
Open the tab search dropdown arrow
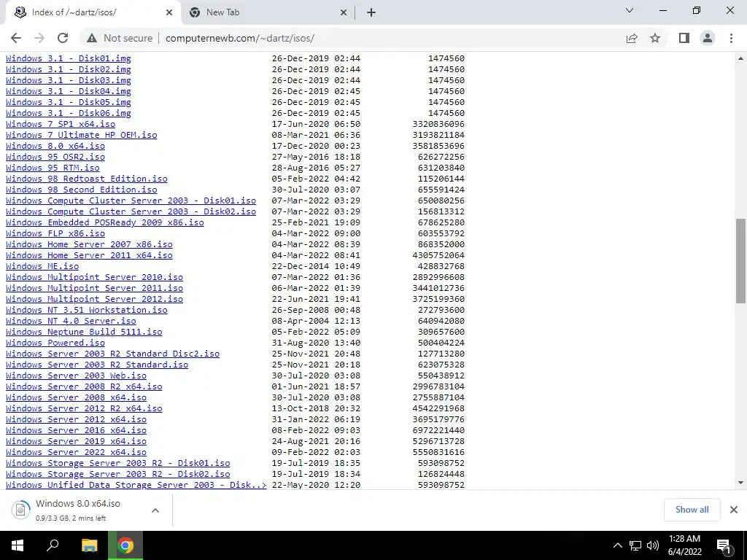pyautogui.click(x=630, y=10)
